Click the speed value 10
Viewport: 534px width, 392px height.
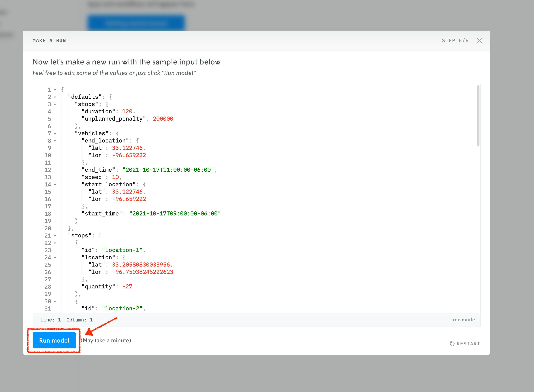tap(115, 177)
